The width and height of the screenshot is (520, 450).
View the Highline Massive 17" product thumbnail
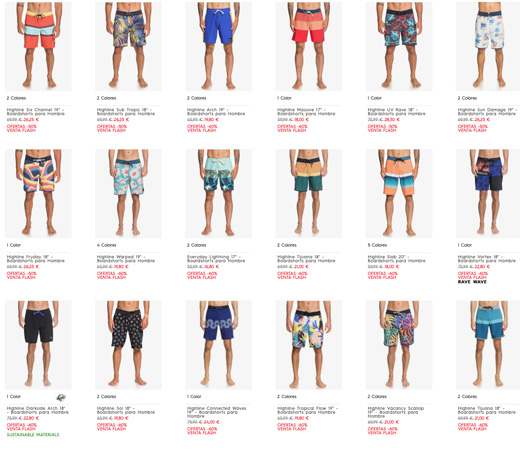tap(309, 46)
